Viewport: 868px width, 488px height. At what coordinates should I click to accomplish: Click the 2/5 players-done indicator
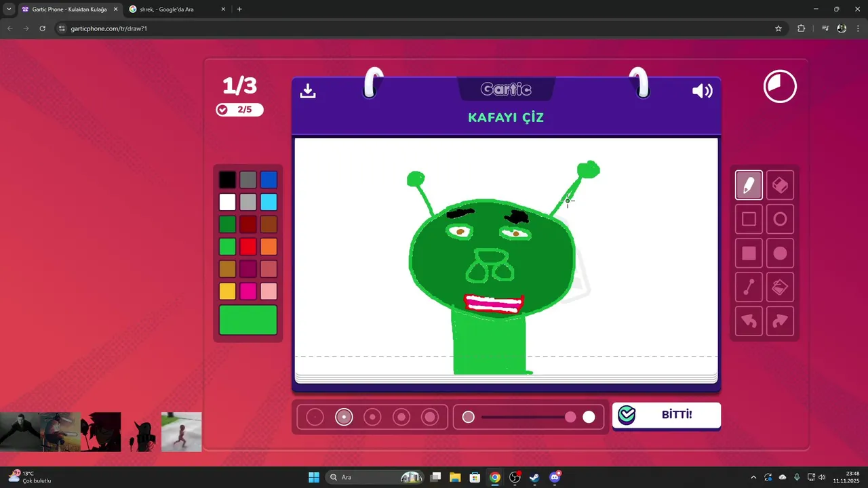pyautogui.click(x=239, y=110)
